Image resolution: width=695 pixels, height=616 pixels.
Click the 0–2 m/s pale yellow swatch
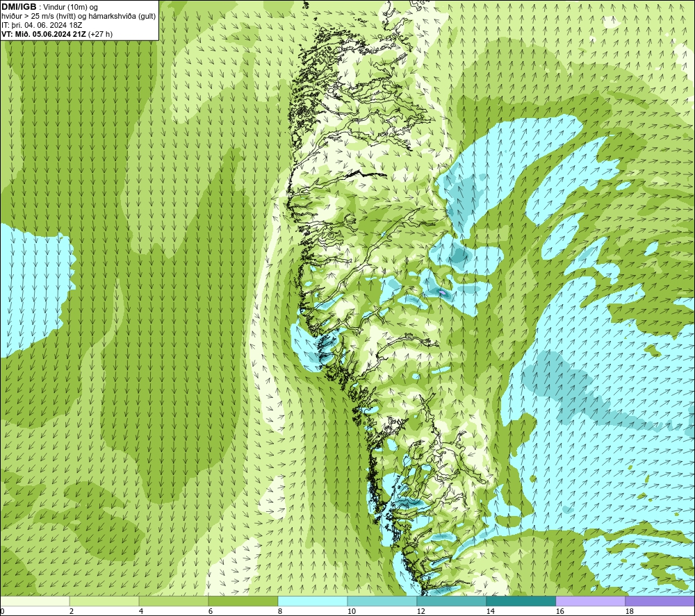pyautogui.click(x=35, y=601)
